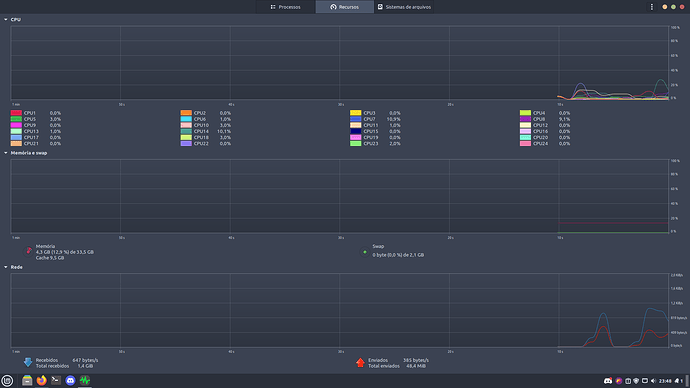
Task: Collapse the CPU section
Action: [x=6, y=19]
